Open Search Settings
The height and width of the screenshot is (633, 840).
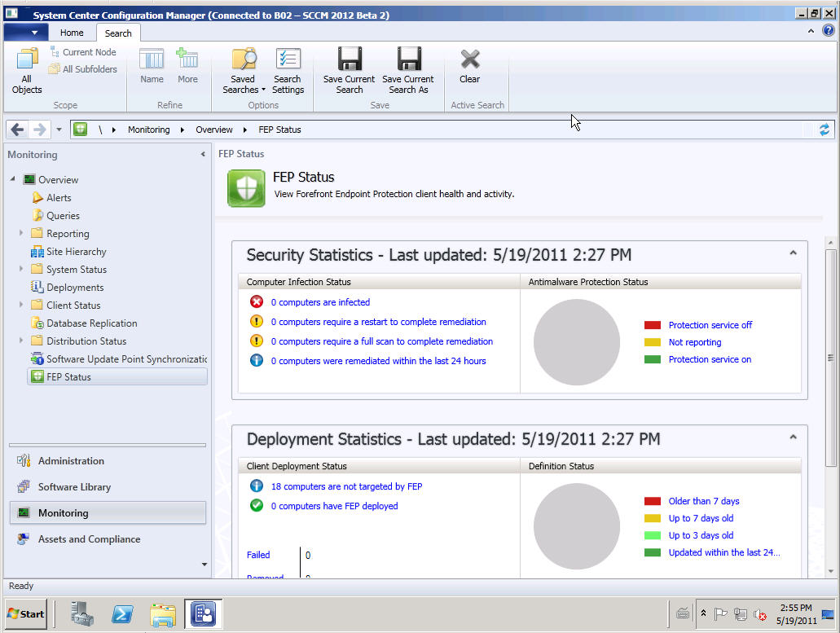(x=288, y=71)
